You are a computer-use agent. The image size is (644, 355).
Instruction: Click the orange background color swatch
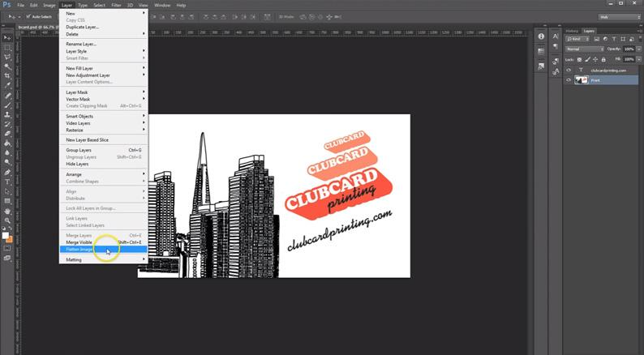(11, 240)
